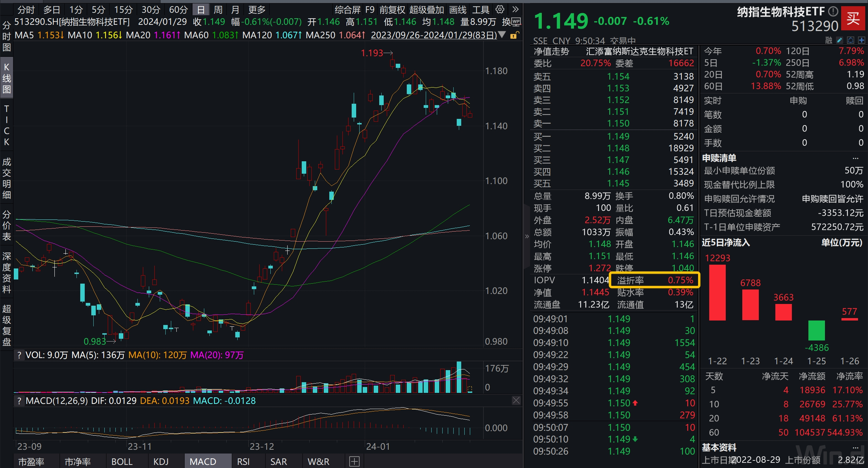Image resolution: width=868 pixels, height=468 pixels.
Task: Open 申赎清单 more options ellipsis
Action: click(x=856, y=158)
